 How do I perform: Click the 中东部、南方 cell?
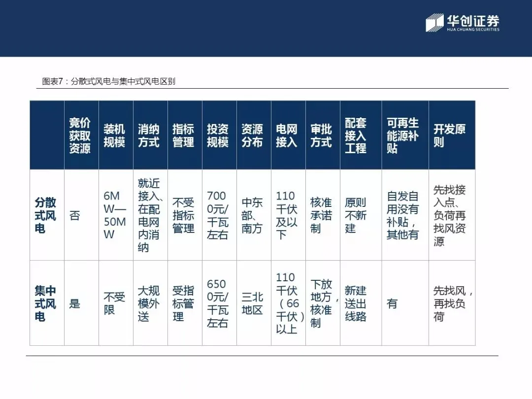[x=254, y=215]
